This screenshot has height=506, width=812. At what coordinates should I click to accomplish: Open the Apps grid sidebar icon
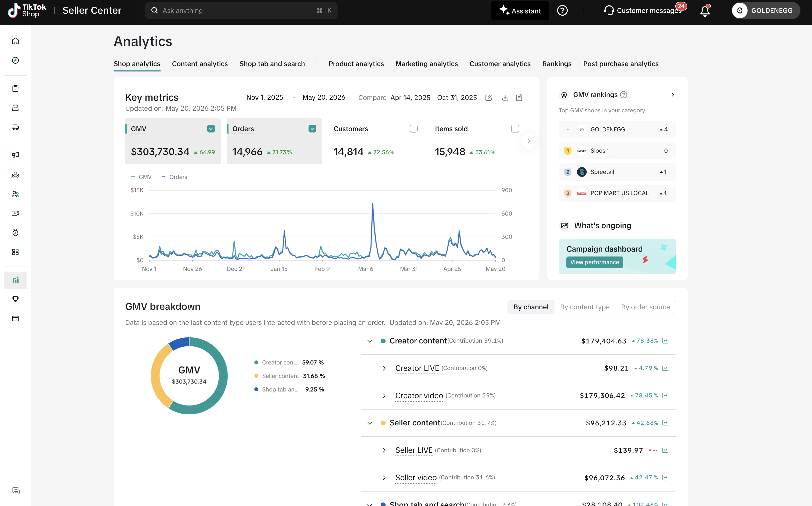15,252
